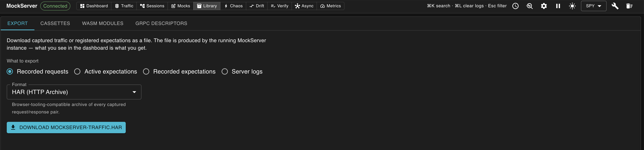Open the settings gear icon

pos(544,6)
